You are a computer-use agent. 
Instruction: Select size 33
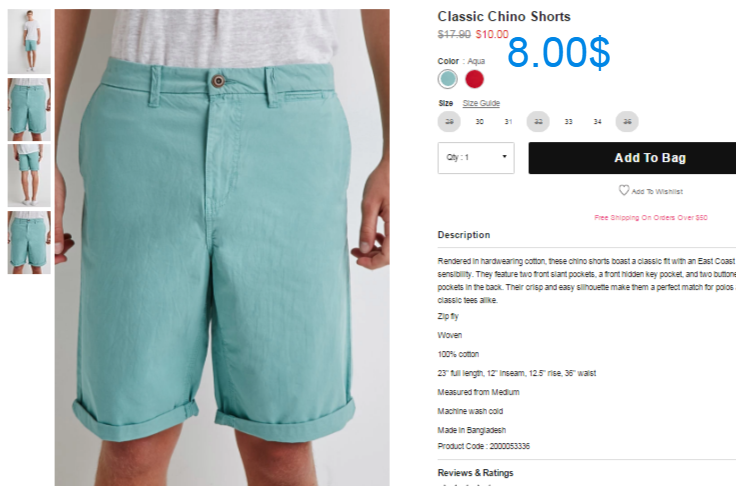pyautogui.click(x=568, y=122)
